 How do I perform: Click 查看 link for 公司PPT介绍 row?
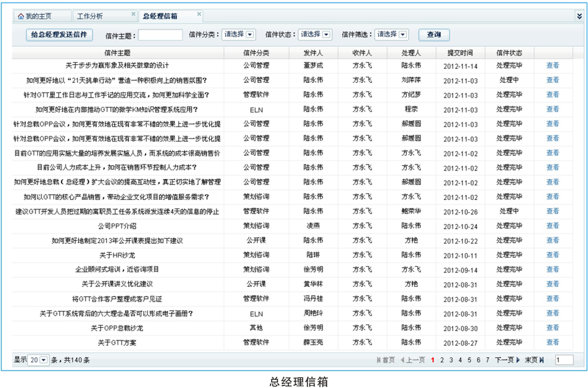point(553,226)
